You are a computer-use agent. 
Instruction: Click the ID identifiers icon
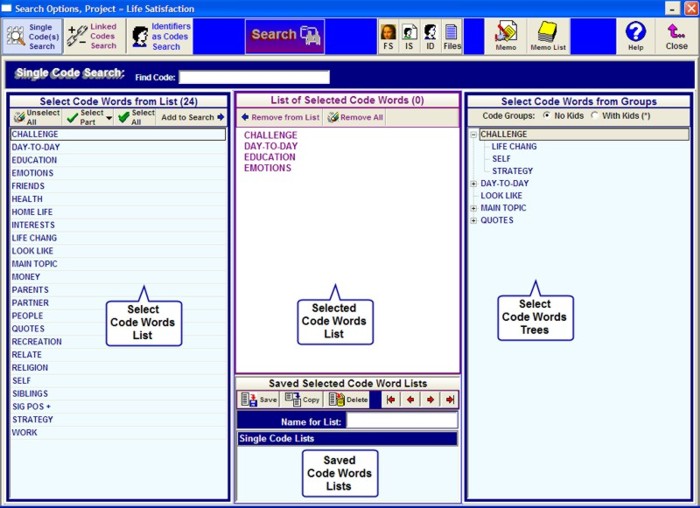(x=430, y=36)
